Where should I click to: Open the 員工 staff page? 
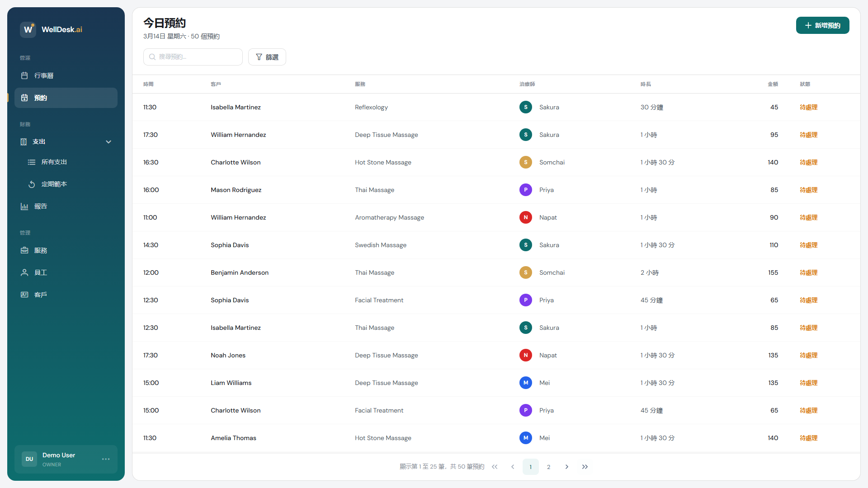[40, 272]
